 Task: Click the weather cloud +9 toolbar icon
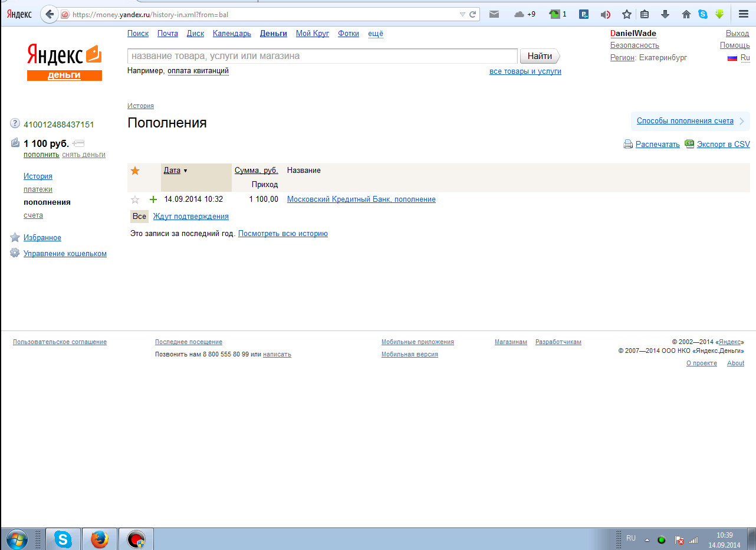coord(525,14)
